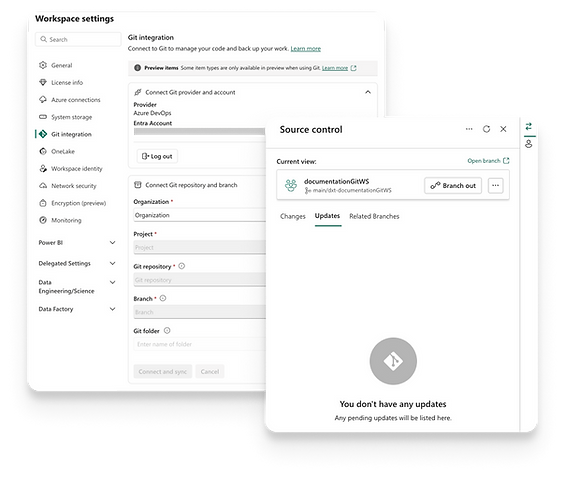565x477 pixels.
Task: Open Azure connections settings
Action: pos(76,100)
